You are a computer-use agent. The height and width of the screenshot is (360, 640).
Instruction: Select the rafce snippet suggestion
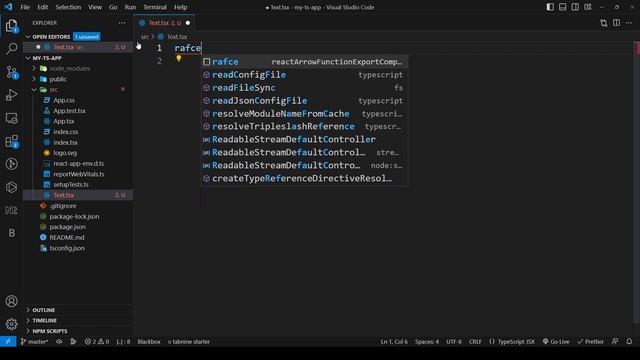click(304, 62)
